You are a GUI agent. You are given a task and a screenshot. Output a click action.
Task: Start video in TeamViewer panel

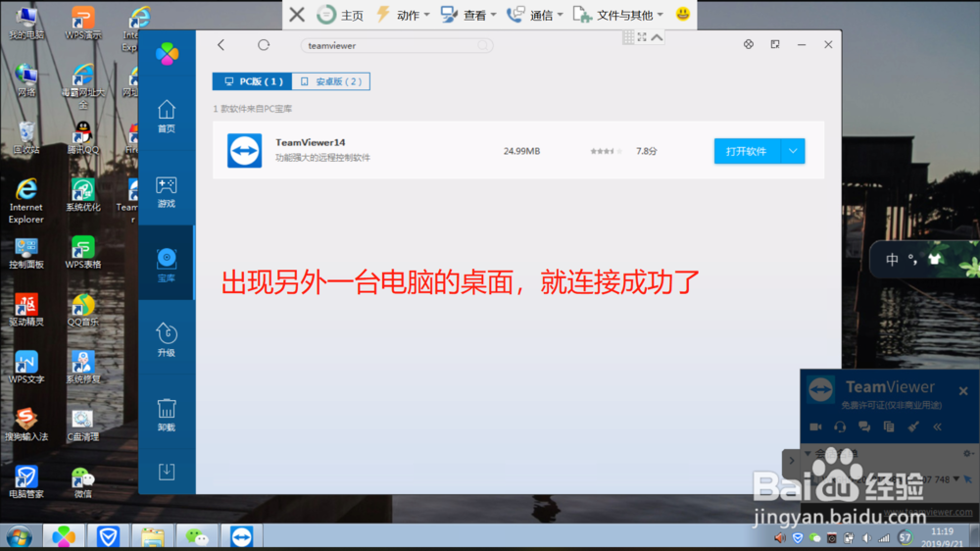point(815,426)
